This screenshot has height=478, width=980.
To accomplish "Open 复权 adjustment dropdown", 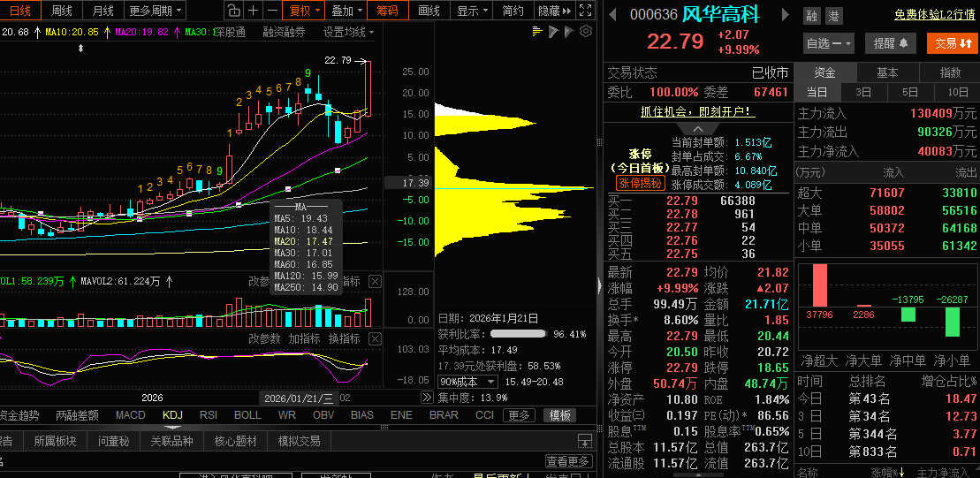I will [x=304, y=10].
